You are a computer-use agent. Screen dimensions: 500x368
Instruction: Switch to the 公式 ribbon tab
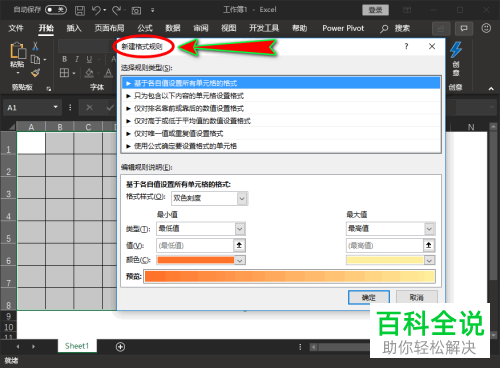tap(145, 28)
